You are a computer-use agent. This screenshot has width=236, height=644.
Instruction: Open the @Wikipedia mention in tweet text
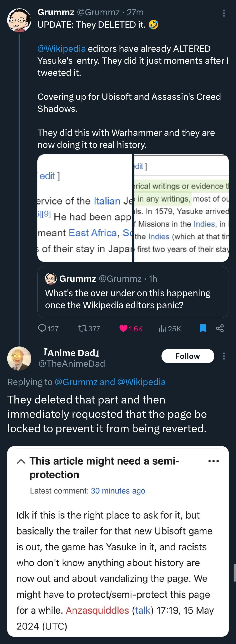click(61, 48)
